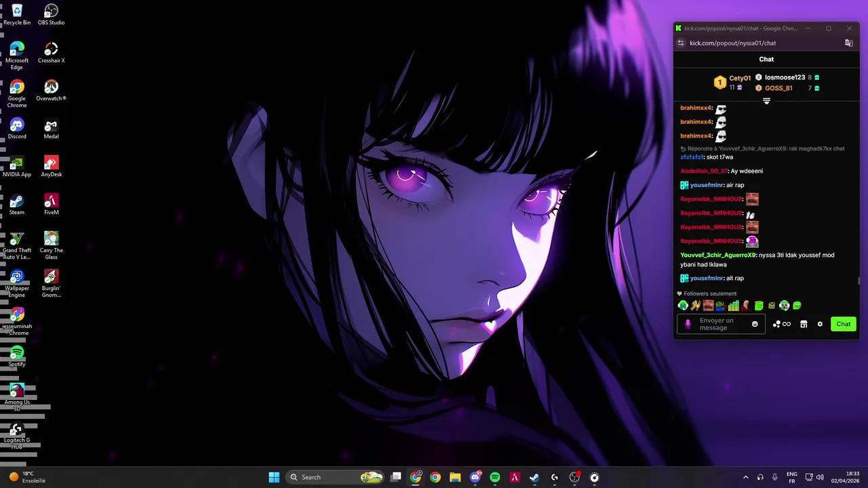The image size is (868, 488).
Task: Open Windows Start menu
Action: tap(274, 477)
